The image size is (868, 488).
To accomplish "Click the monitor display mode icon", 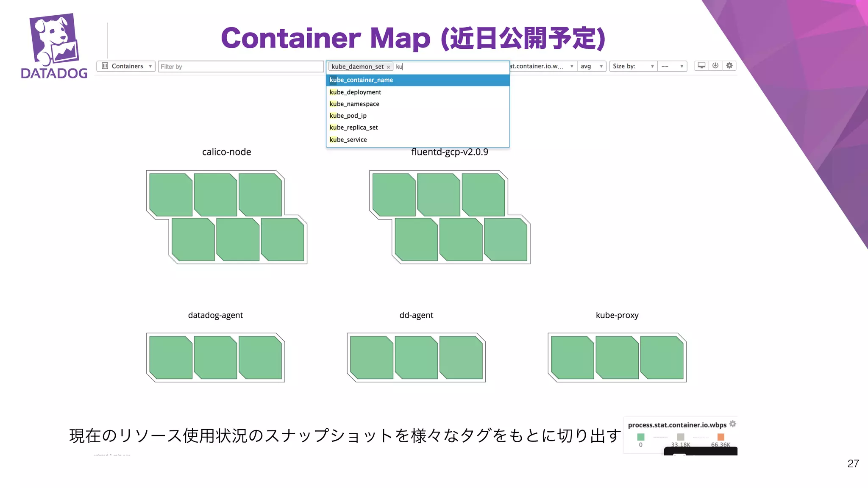I will [x=701, y=66].
